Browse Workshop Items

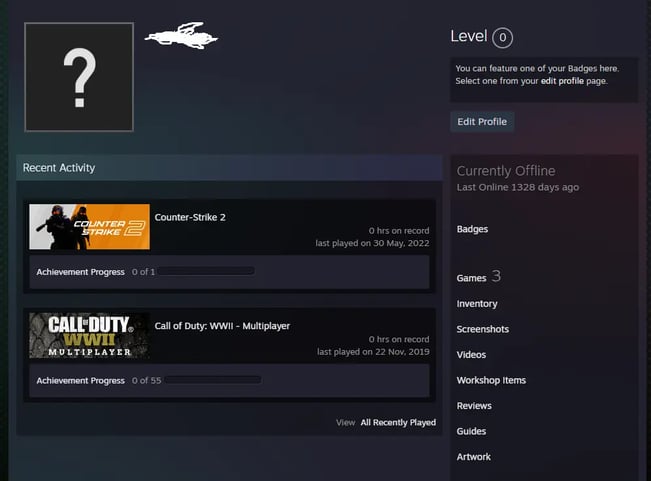coord(491,380)
